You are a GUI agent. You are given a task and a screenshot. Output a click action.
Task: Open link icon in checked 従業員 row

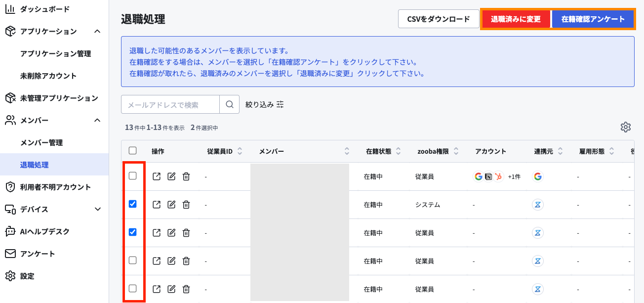coord(157,233)
